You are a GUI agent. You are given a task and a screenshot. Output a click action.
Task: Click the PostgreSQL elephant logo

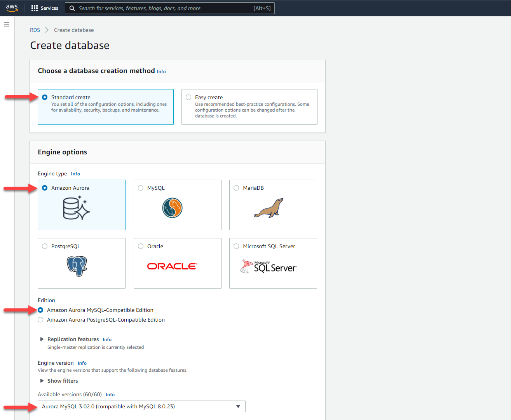[x=77, y=266]
